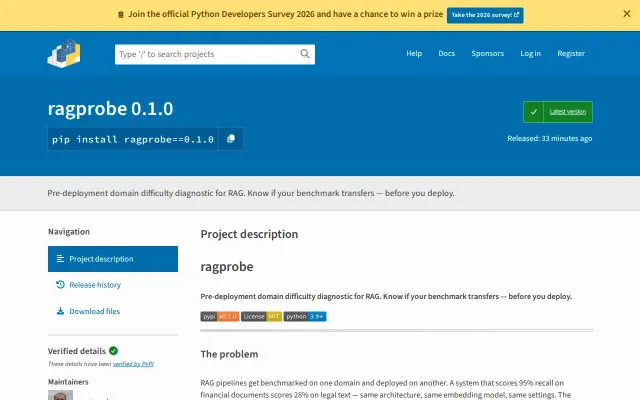Click the python 3.9+ badge
The height and width of the screenshot is (400, 640).
pyautogui.click(x=305, y=316)
